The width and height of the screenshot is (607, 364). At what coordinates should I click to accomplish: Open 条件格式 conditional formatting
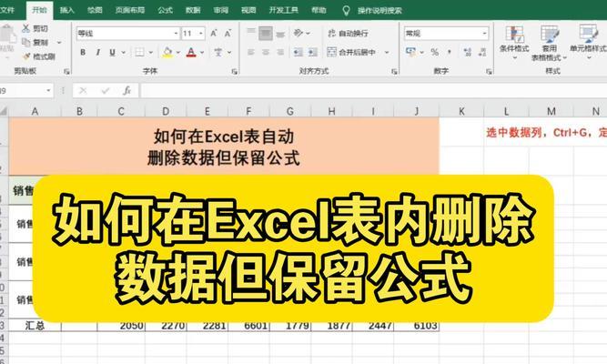[x=514, y=43]
